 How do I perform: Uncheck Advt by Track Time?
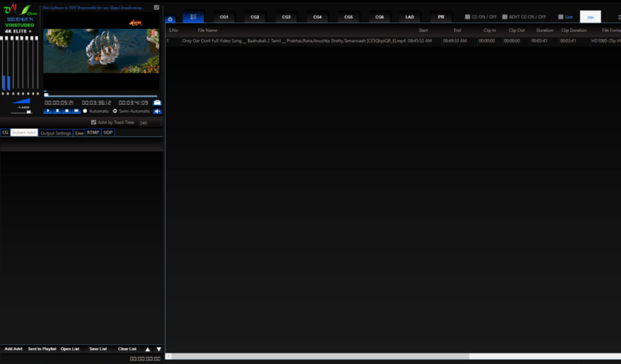coord(93,122)
